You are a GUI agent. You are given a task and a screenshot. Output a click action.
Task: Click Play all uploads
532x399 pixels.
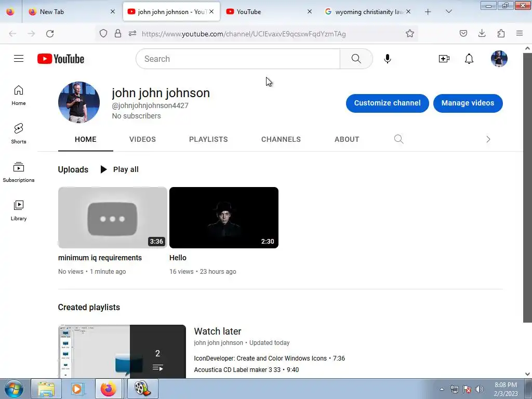click(x=119, y=169)
